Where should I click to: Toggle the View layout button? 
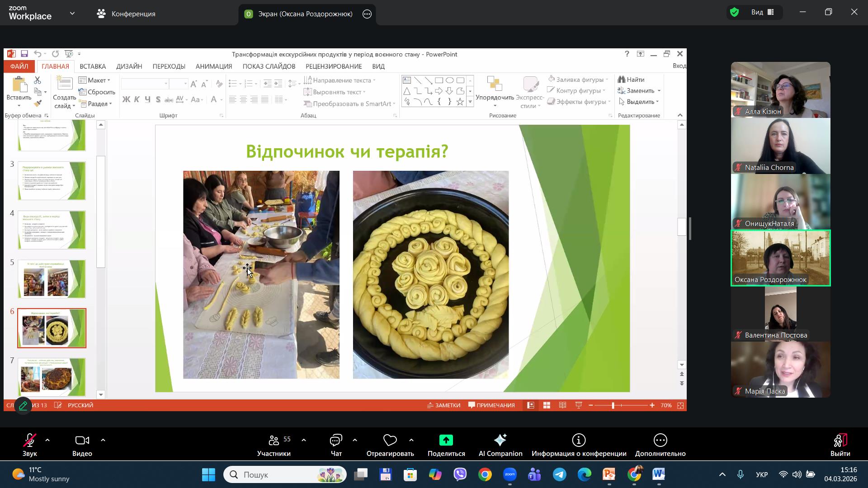coord(763,12)
